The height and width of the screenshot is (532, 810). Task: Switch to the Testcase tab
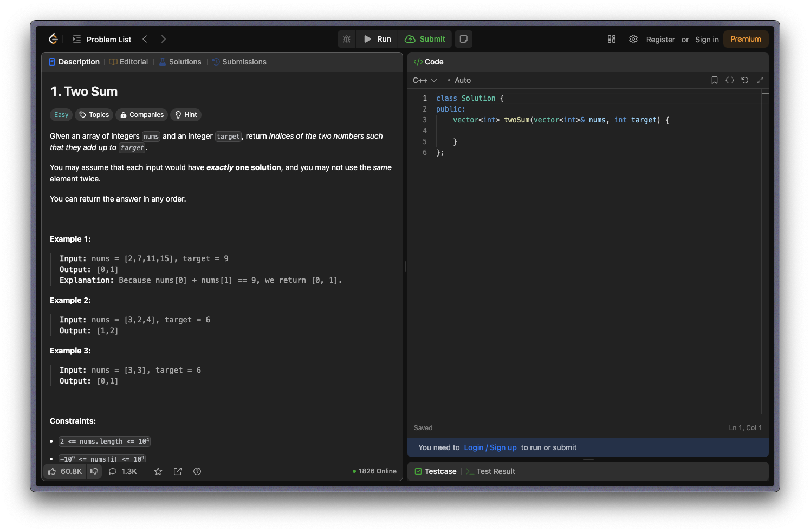click(x=436, y=471)
